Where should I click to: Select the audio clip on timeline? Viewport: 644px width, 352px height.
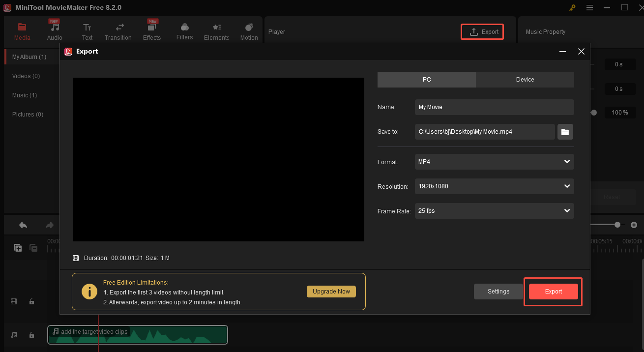pyautogui.click(x=138, y=335)
